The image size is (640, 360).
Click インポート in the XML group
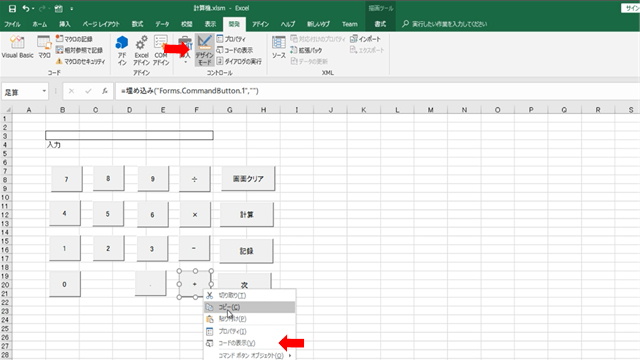(x=365, y=39)
